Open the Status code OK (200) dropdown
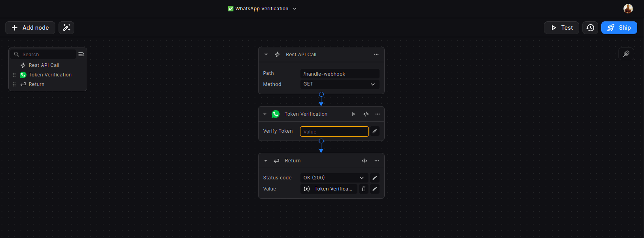The height and width of the screenshot is (238, 644). point(334,178)
